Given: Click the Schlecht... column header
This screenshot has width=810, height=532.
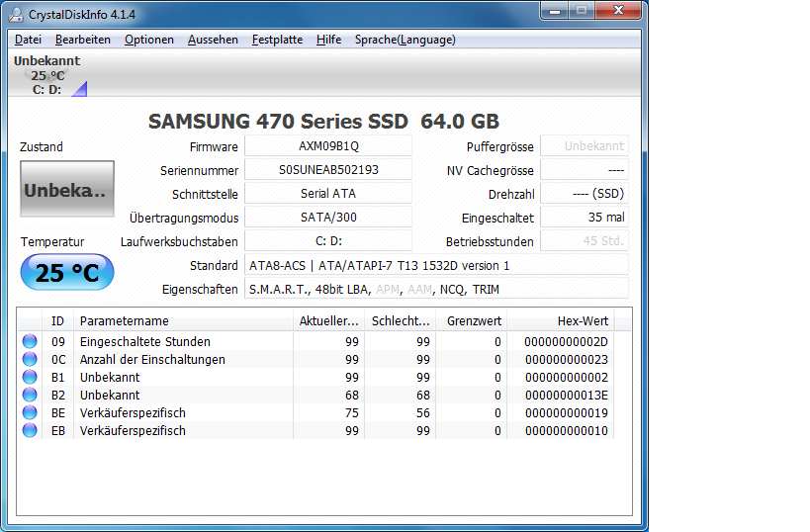Looking at the screenshot, I should point(401,320).
